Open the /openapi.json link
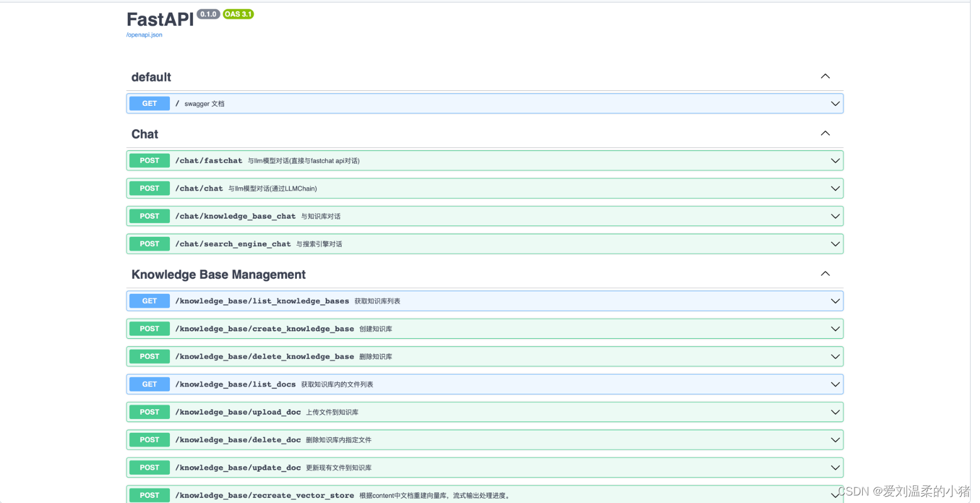Image resolution: width=980 pixels, height=503 pixels. [x=144, y=35]
